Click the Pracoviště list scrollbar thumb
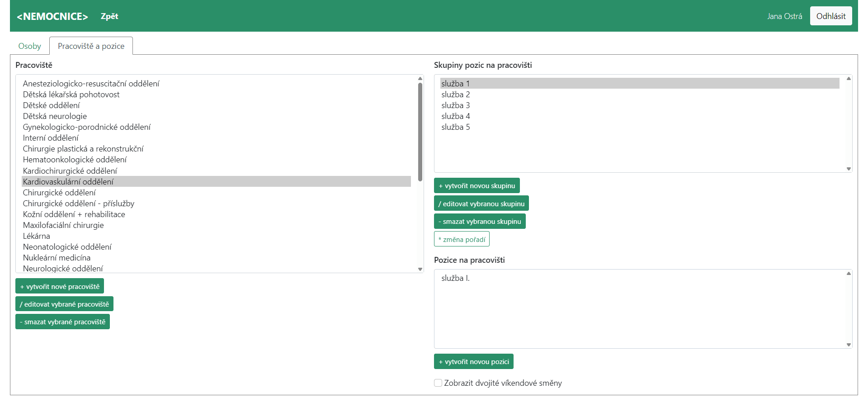868x412 pixels. tap(420, 132)
